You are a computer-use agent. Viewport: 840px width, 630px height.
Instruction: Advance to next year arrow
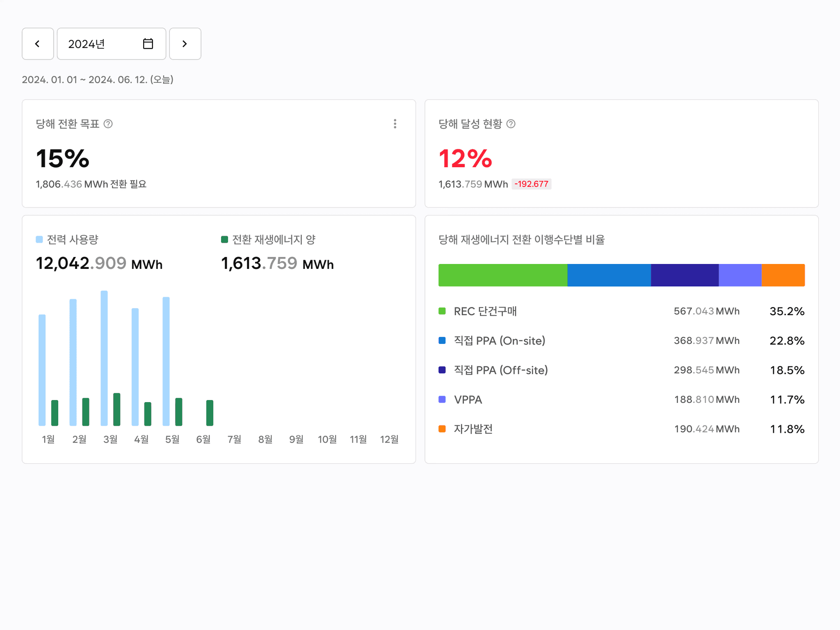(185, 44)
